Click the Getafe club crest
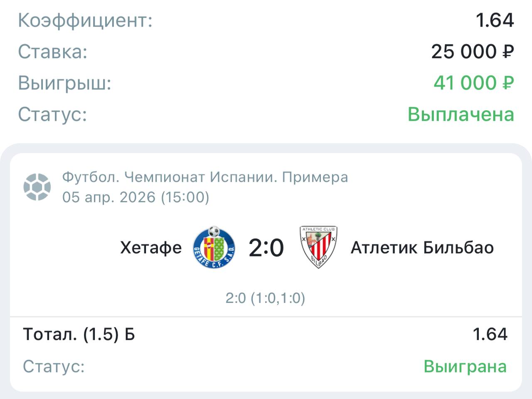 pos(214,247)
